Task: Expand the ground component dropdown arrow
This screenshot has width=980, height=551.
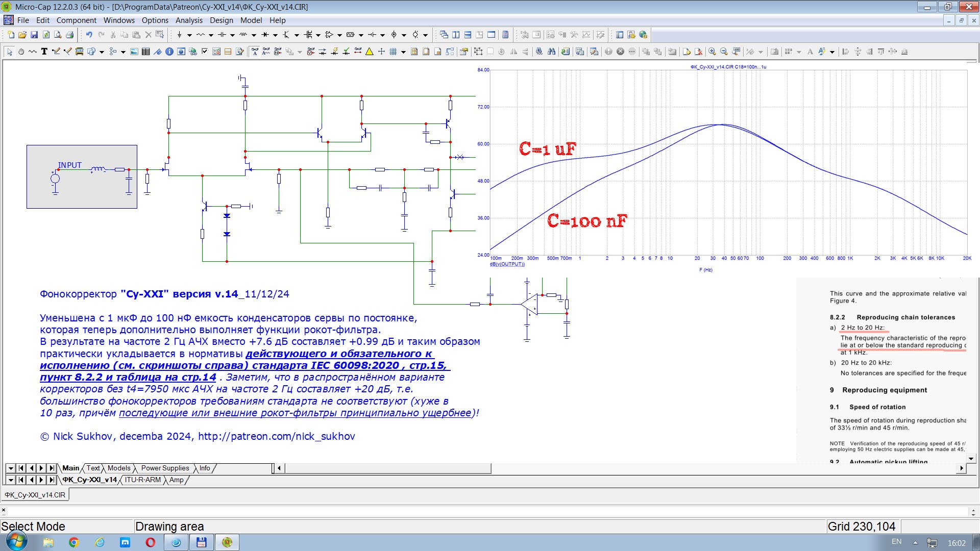Action: coord(189,35)
